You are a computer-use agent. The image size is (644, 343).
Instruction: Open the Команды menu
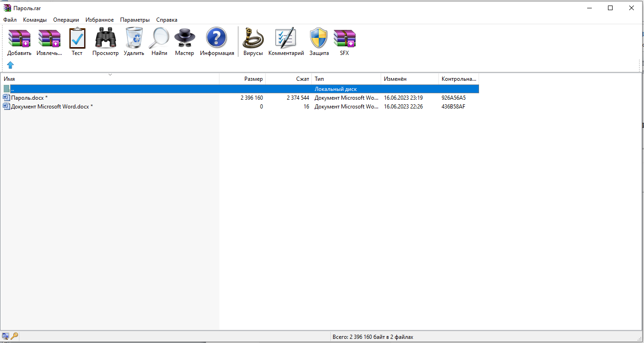(35, 20)
